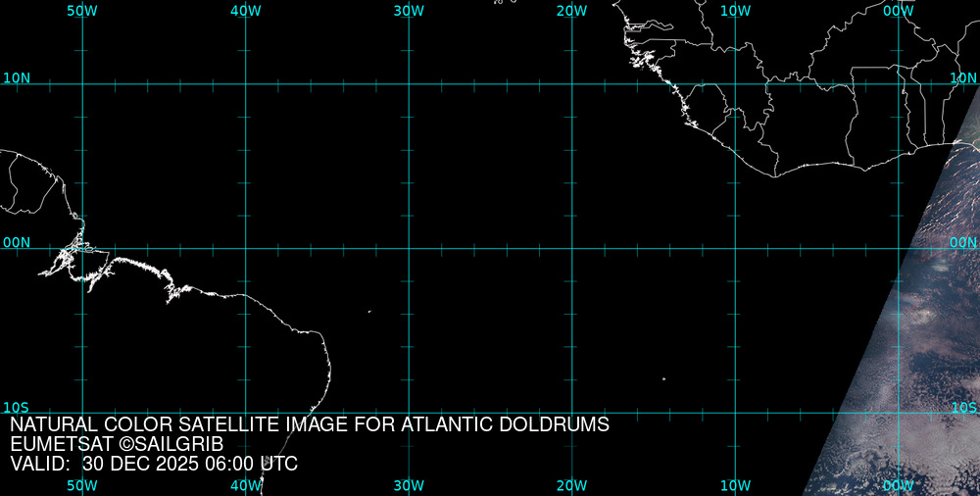Click the 20W longitude label at top

(x=571, y=11)
